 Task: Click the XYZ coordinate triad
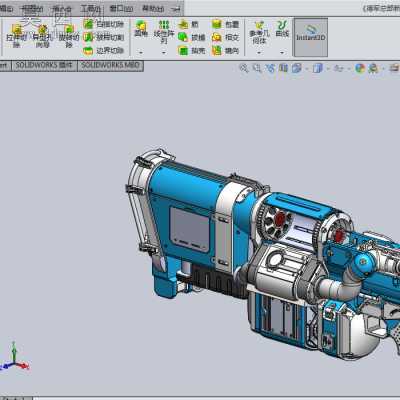point(14,357)
